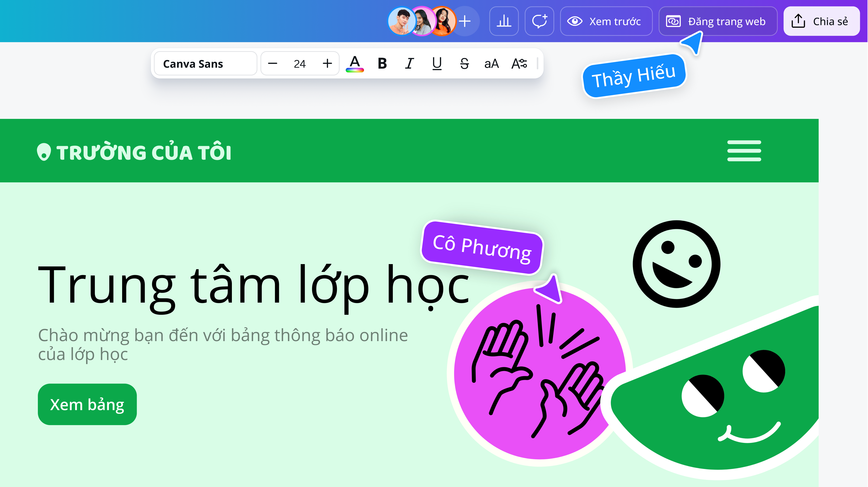Toggle underline formatting
Viewport: 868px width, 487px height.
tap(437, 64)
